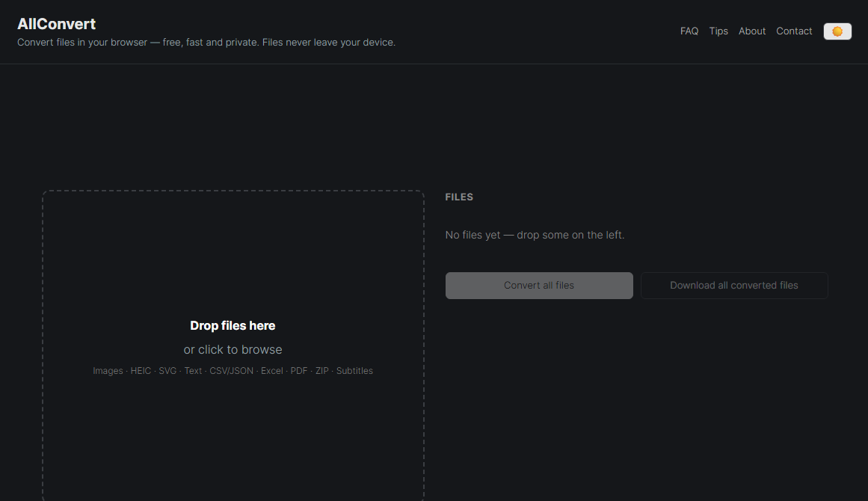
Task: Click the FILES section heading
Action: click(459, 197)
